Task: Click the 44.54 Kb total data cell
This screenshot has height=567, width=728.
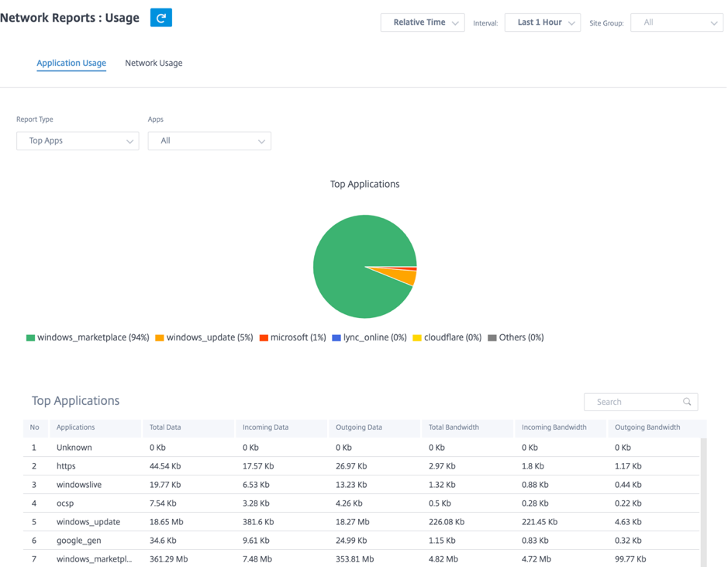Action: coord(165,466)
